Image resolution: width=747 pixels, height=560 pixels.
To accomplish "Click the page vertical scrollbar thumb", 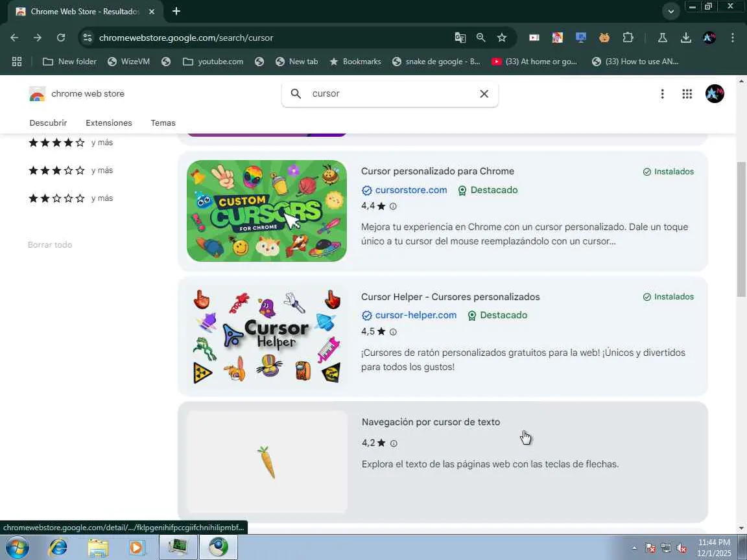I will coord(741,229).
